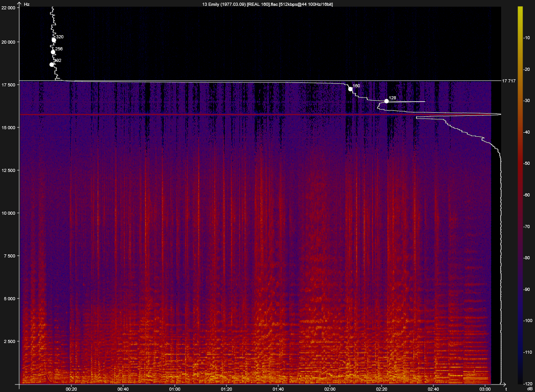535x392 pixels.
Task: Click the '-40' dB scale label
Action: click(526, 132)
